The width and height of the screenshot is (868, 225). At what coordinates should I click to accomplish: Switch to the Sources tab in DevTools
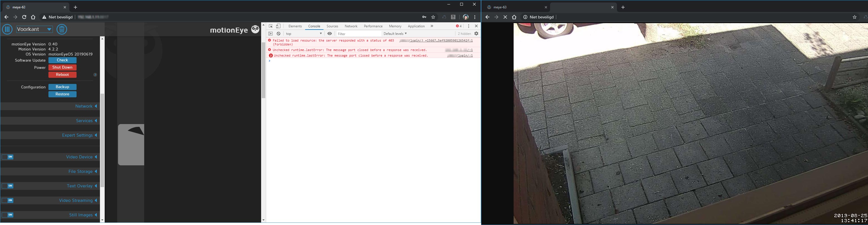click(x=332, y=26)
